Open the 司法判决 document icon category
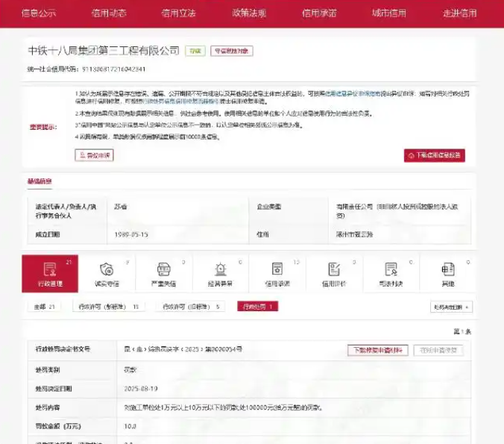 point(391,273)
